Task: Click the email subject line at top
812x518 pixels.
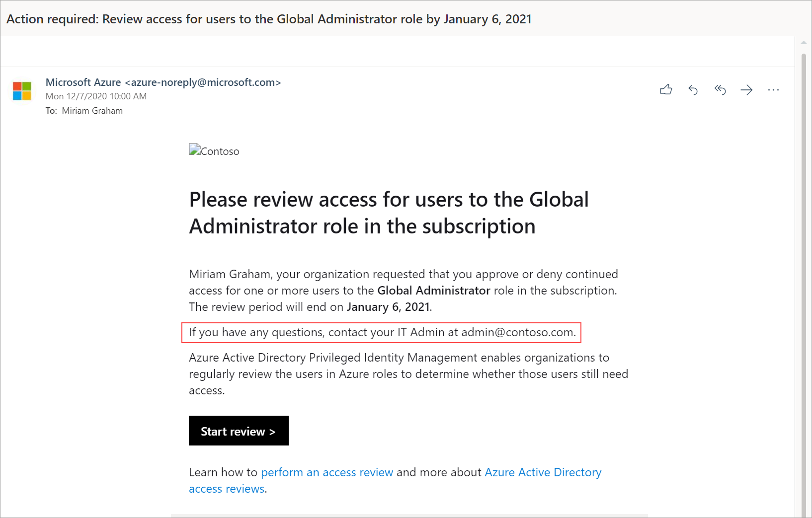Action: pos(269,19)
